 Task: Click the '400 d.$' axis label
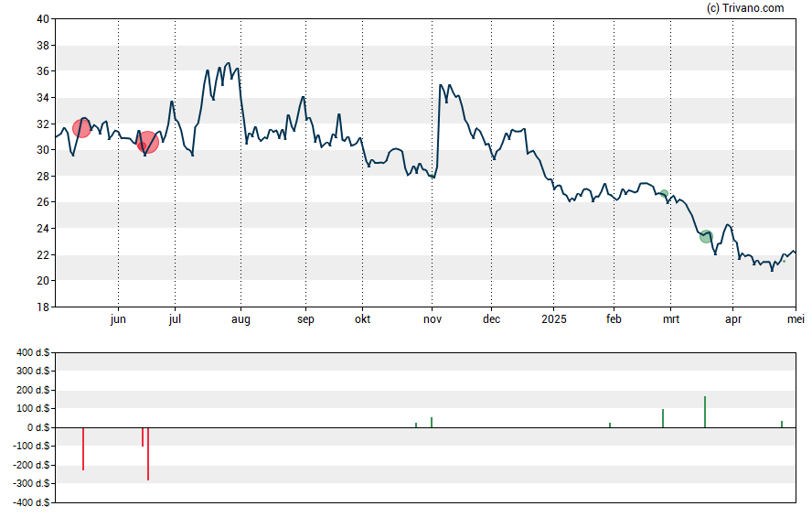click(x=33, y=353)
